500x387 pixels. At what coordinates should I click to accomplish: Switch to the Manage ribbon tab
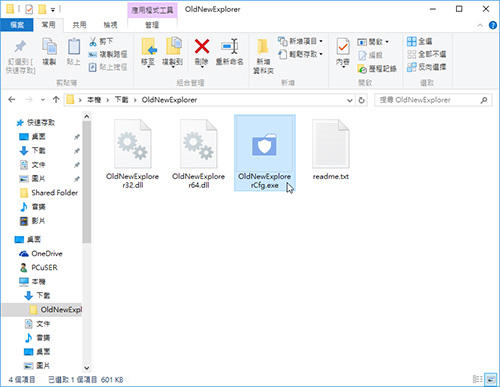point(152,25)
